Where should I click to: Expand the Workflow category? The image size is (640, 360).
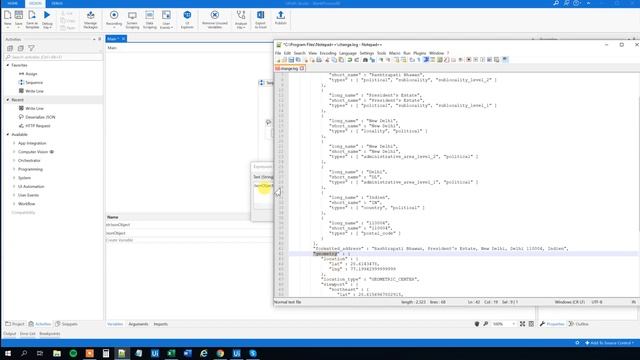(14, 204)
